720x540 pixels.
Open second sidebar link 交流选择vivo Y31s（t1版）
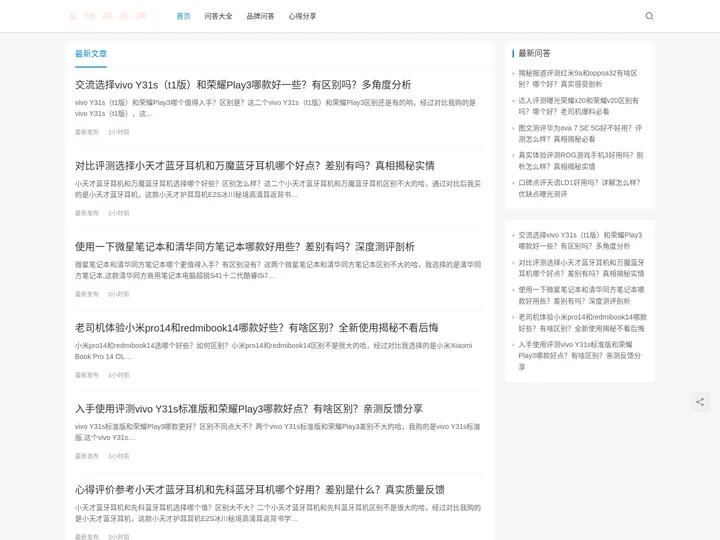(x=580, y=241)
